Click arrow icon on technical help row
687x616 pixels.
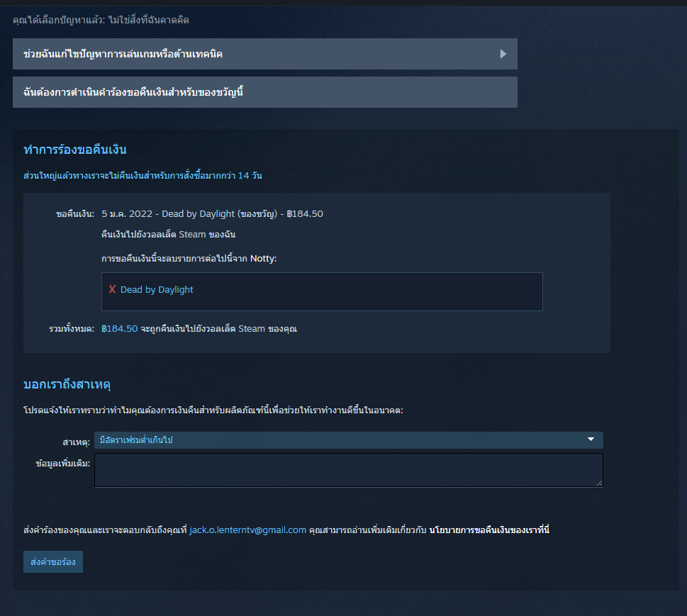(x=503, y=54)
